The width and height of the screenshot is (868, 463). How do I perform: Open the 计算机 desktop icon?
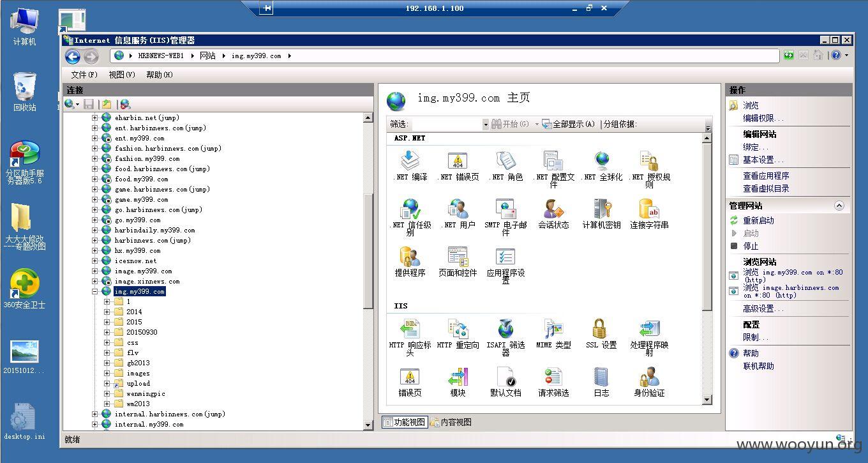click(x=24, y=27)
